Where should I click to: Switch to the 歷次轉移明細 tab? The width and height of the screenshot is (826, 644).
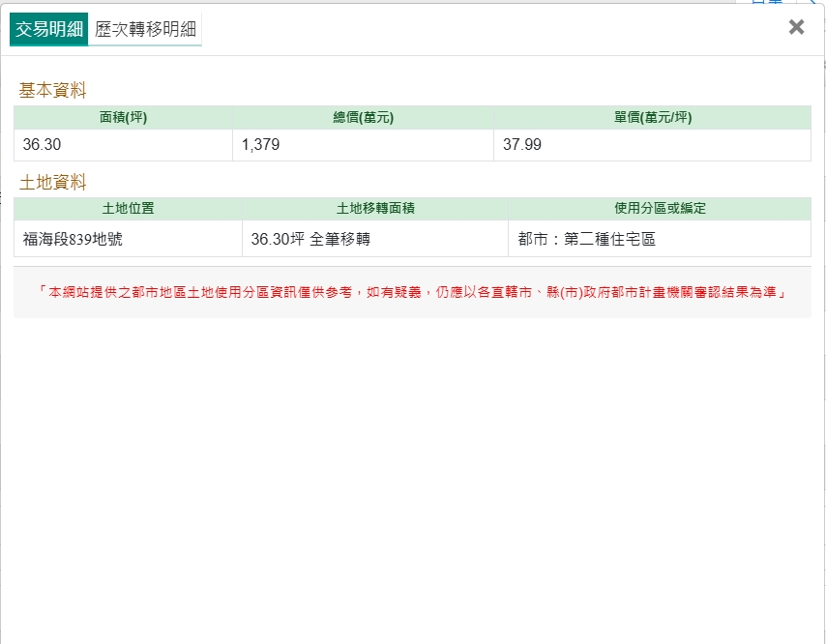point(145,29)
